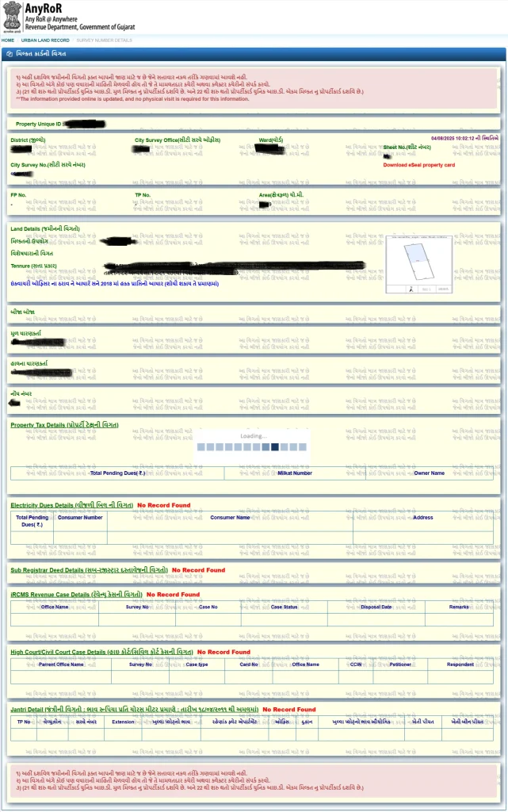508x812 pixels.
Task: Click the Download eSeal property card link
Action: point(418,165)
